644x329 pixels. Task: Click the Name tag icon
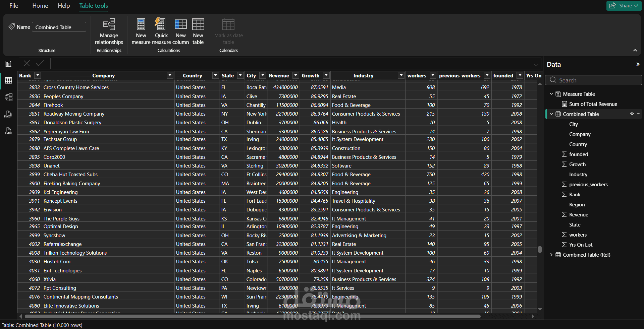point(12,26)
